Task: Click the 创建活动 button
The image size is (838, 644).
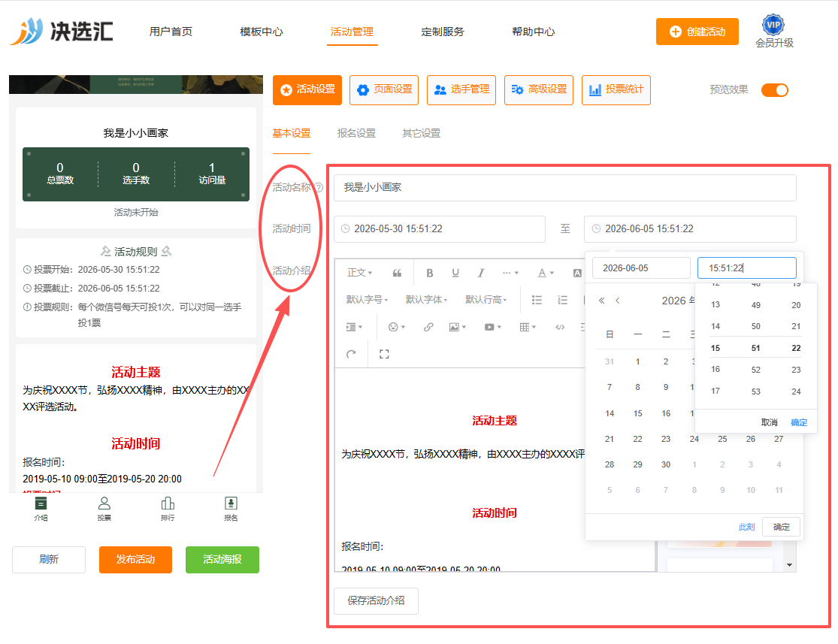Action: [697, 32]
